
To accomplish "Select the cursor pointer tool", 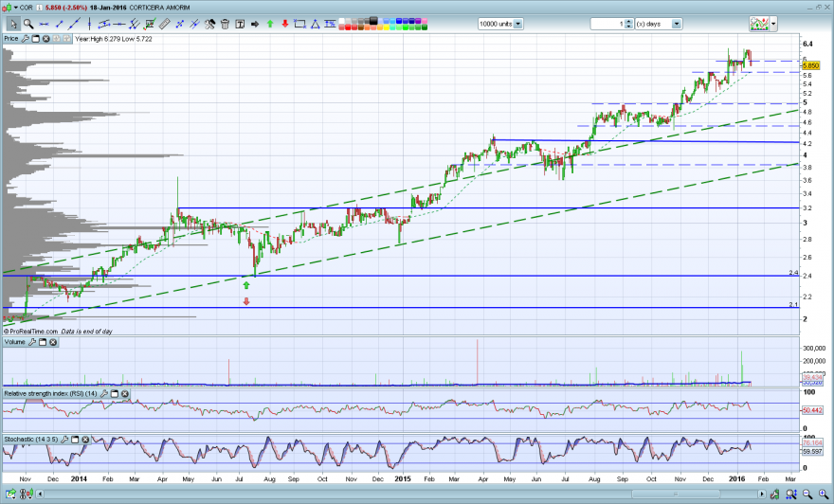I will click(13, 24).
